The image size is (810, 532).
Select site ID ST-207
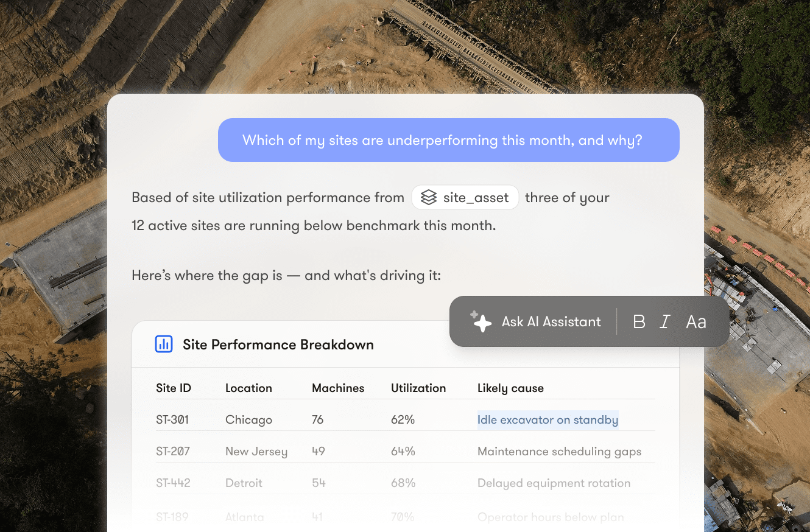(173, 452)
